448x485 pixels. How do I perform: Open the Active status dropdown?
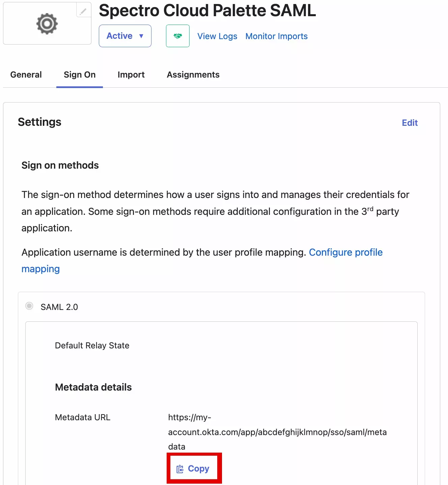pos(125,36)
